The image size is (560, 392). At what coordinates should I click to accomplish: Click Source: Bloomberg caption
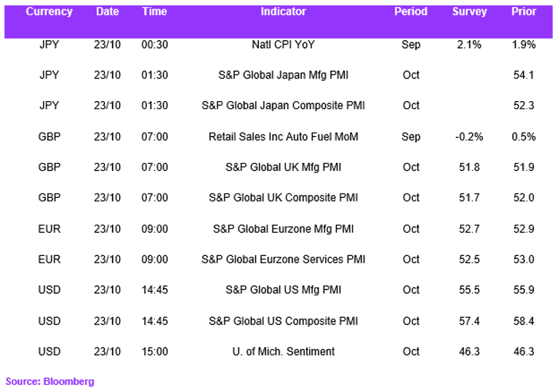point(50,382)
